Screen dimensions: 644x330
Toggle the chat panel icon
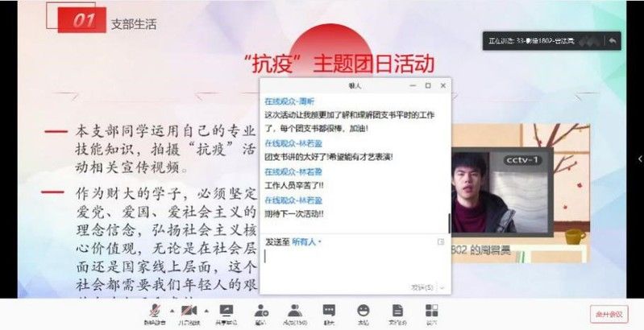click(329, 315)
